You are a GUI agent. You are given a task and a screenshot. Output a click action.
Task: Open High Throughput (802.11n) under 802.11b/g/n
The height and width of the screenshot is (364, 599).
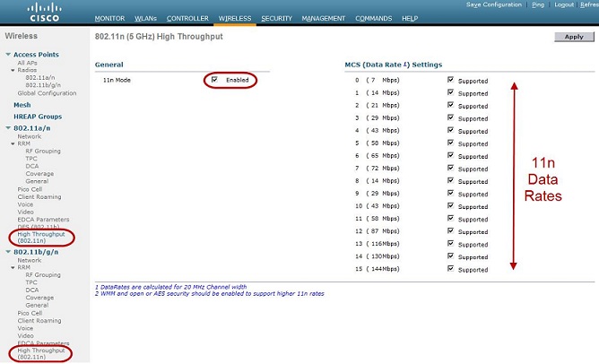tap(41, 353)
